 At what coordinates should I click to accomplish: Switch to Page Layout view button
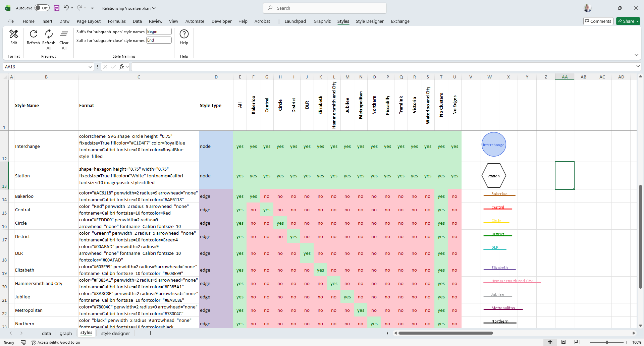pyautogui.click(x=563, y=342)
